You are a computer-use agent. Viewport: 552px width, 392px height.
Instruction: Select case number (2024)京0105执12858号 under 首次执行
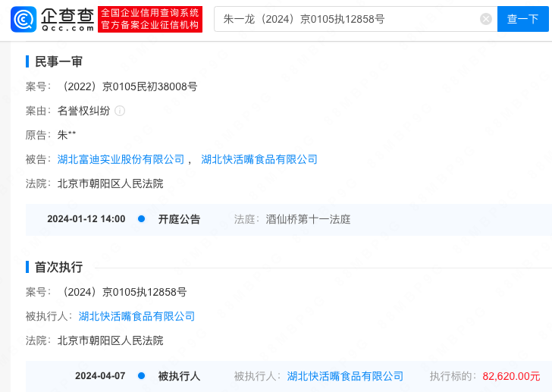[x=124, y=292]
